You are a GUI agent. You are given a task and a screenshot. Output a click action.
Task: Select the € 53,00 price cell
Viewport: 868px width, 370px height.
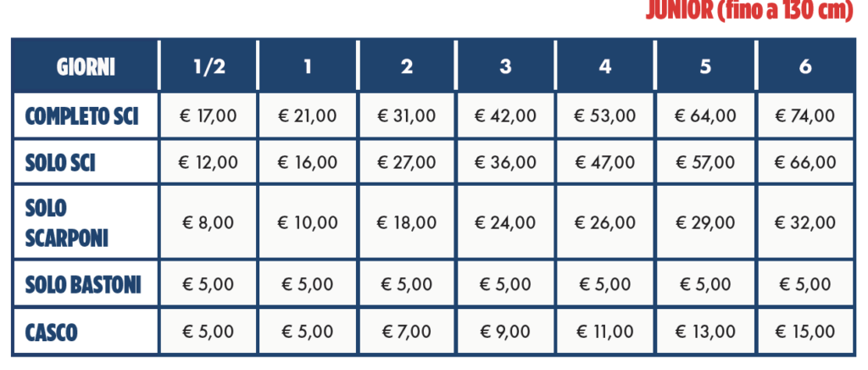pyautogui.click(x=604, y=116)
